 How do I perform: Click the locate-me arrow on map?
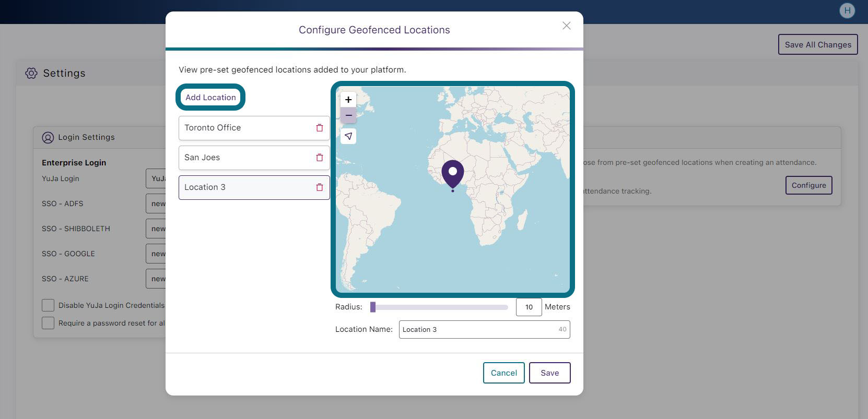pos(348,136)
